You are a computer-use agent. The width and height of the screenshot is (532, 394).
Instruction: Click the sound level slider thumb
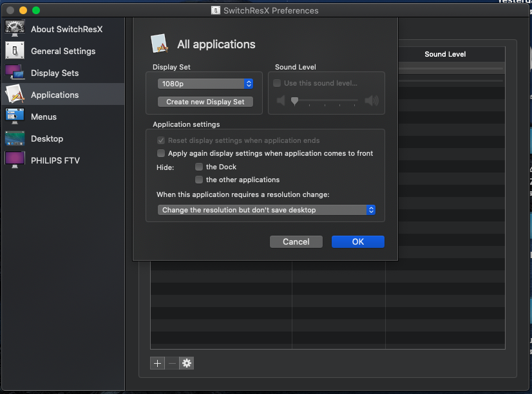pos(294,100)
